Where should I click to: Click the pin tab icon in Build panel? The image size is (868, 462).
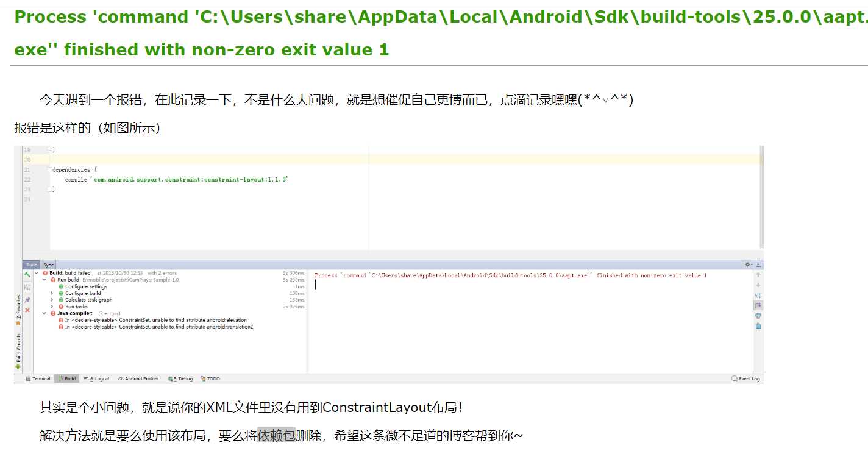[x=27, y=300]
